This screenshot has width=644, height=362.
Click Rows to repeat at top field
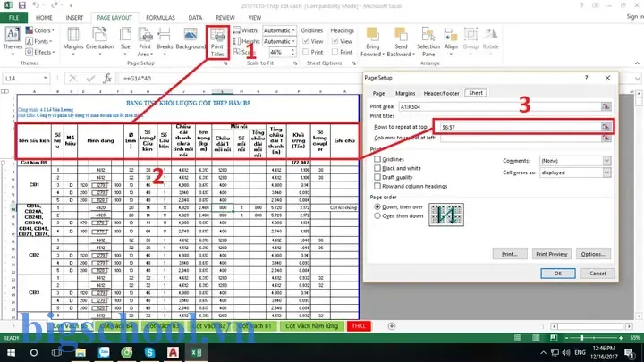(x=520, y=127)
